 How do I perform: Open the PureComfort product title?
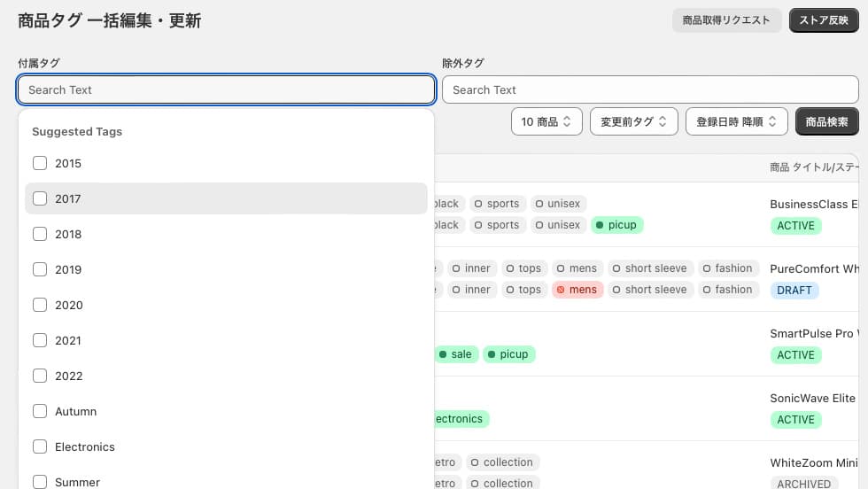817,268
